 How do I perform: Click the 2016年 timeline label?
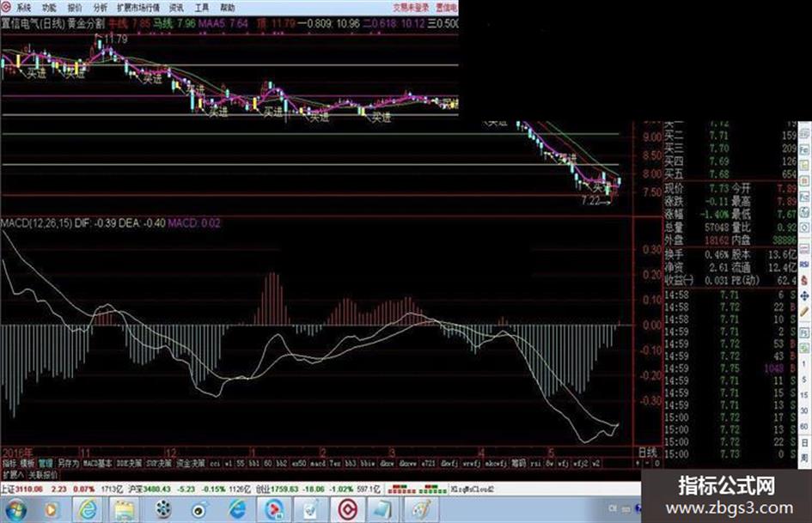[16, 452]
